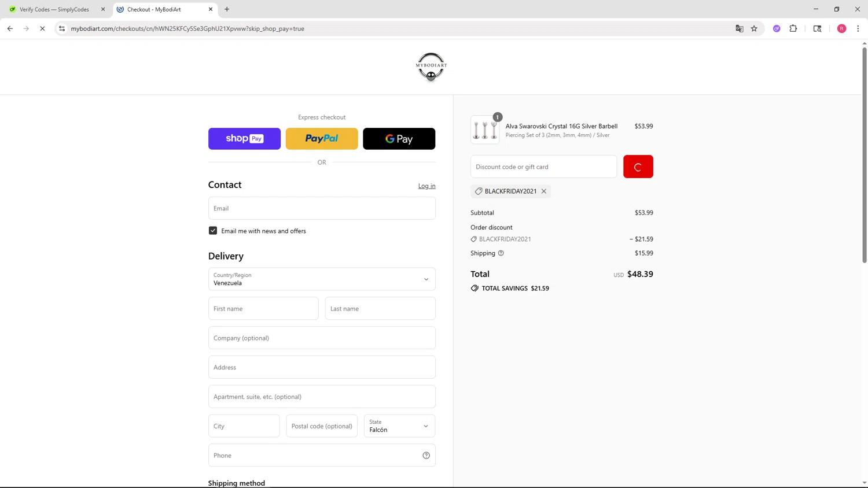868x488 pixels.
Task: Open the Chrome three-dot menu
Action: click(x=858, y=28)
